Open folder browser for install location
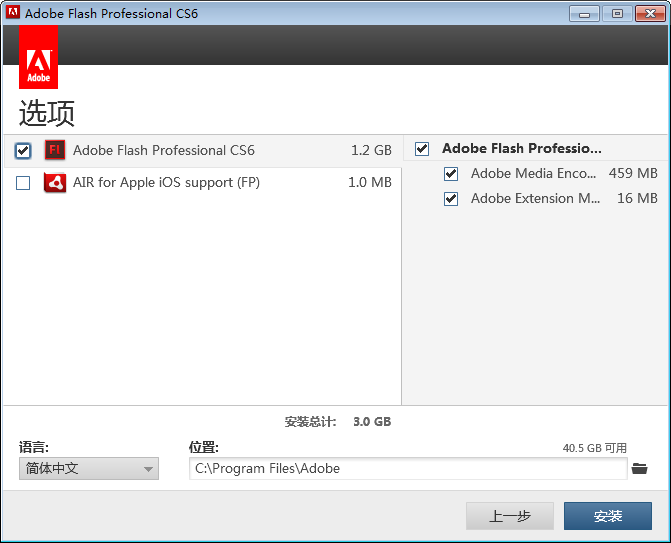 point(639,469)
